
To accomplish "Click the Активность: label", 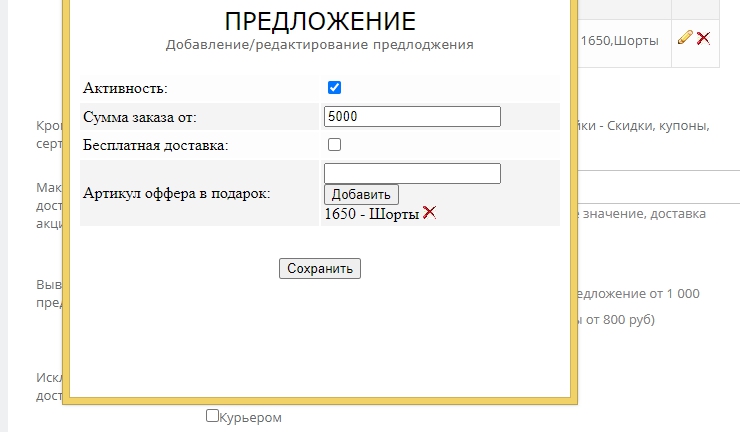I will tap(126, 88).
